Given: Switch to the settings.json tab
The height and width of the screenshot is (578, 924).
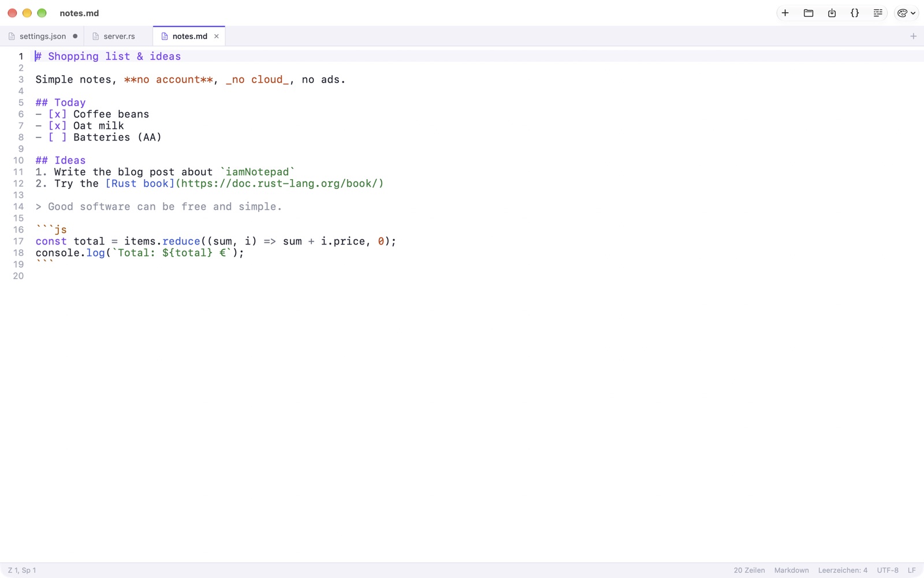Looking at the screenshot, I should 42,36.
